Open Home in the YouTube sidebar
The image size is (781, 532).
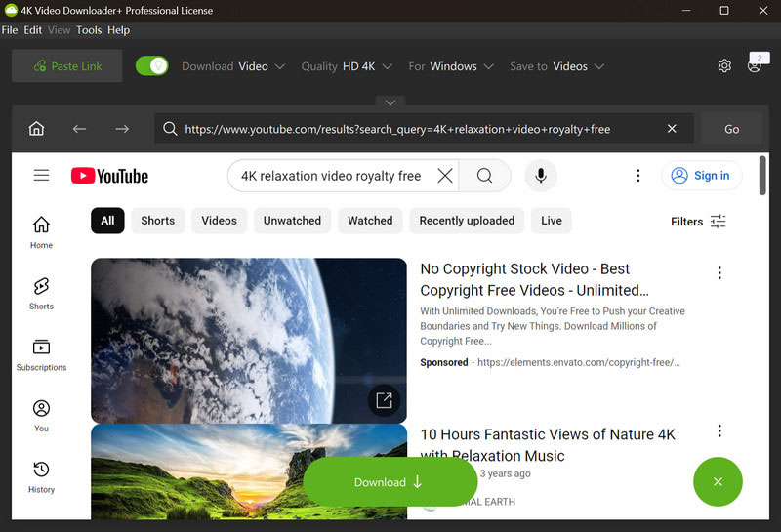41,232
